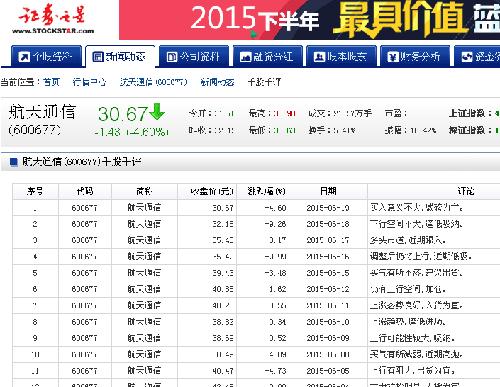Switch to the 公司资料 tab
The width and height of the screenshot is (500, 387).
pyautogui.click(x=194, y=56)
